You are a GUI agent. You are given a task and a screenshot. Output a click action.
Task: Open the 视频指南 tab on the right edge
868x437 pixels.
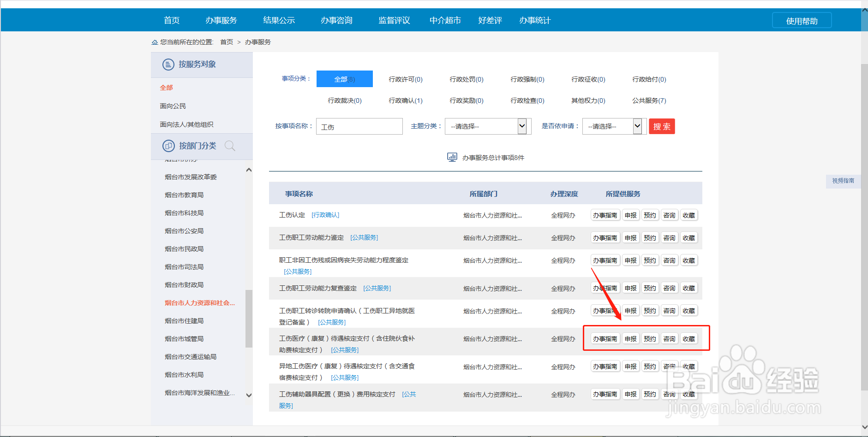click(843, 181)
